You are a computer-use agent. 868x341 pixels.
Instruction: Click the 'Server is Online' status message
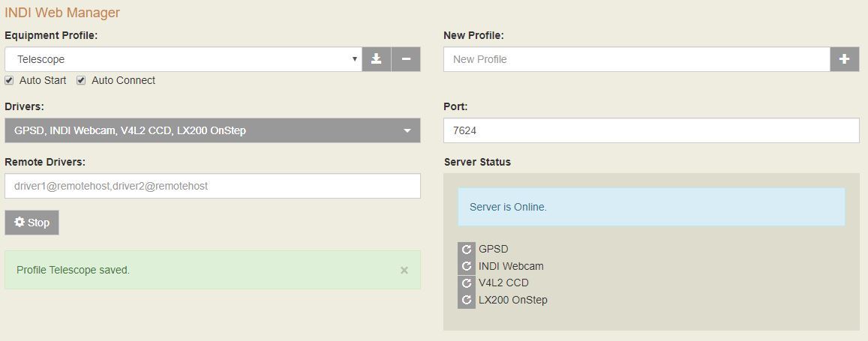(x=508, y=207)
